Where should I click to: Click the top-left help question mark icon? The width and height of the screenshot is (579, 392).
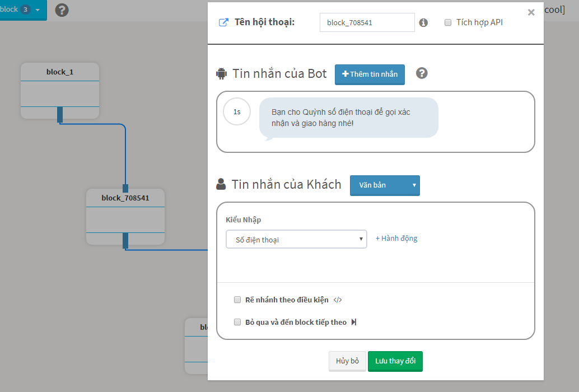(x=62, y=10)
